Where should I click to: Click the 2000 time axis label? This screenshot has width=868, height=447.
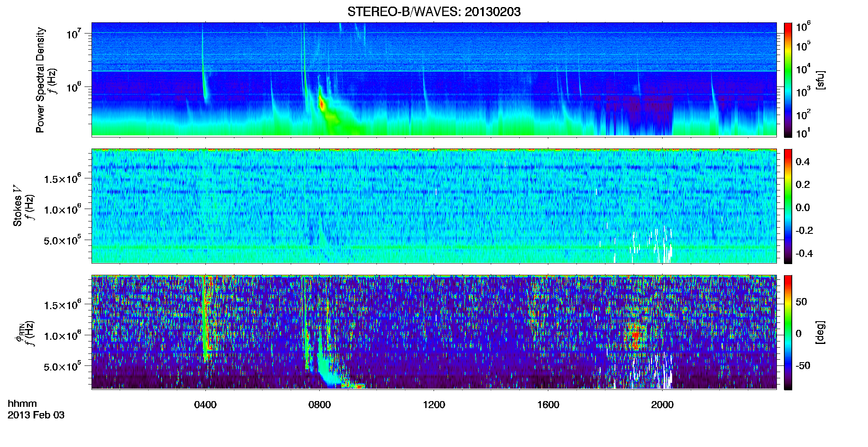662,405
